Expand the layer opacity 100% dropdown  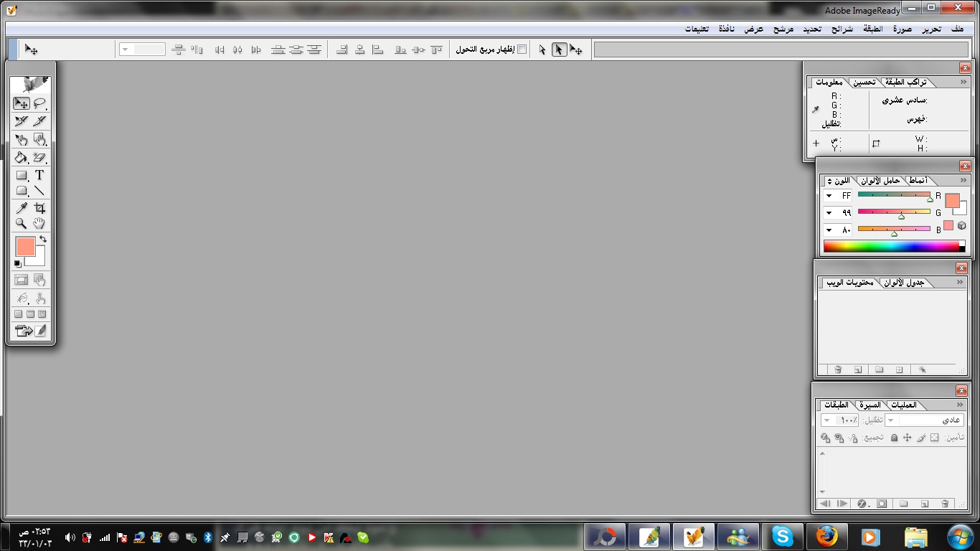pyautogui.click(x=827, y=420)
